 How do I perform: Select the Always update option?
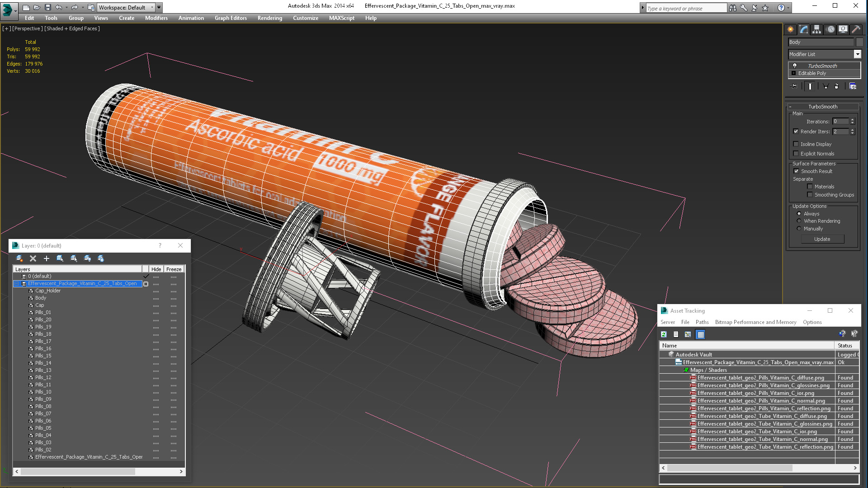pos(799,214)
